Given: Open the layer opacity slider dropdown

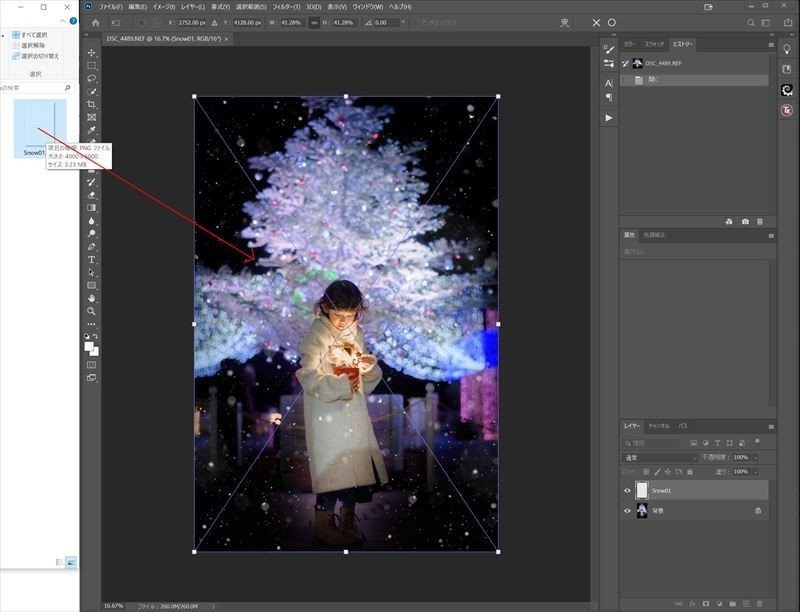Looking at the screenshot, I should [x=756, y=457].
